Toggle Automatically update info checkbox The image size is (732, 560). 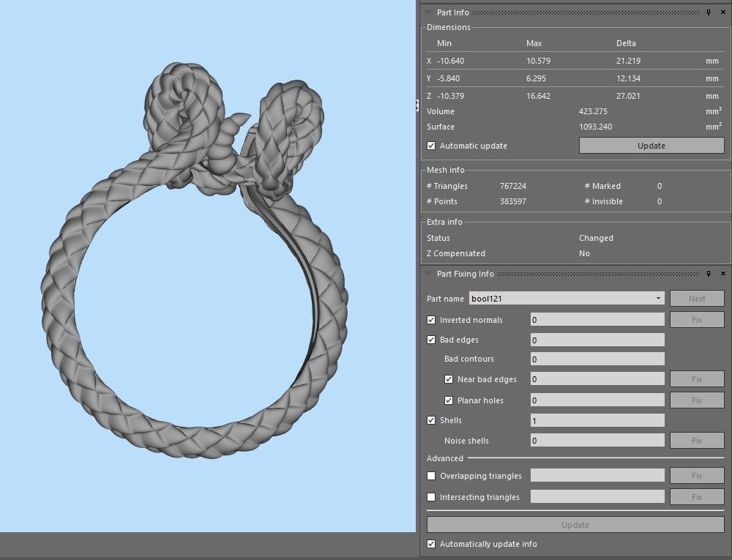tap(431, 544)
